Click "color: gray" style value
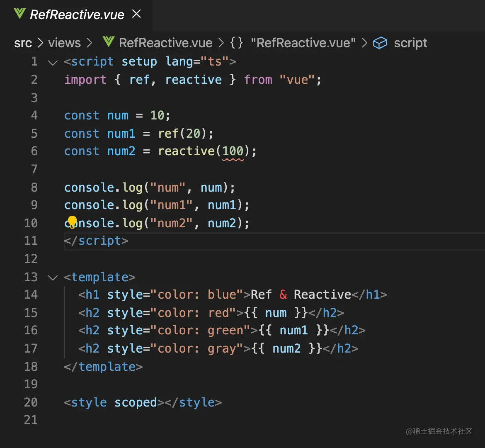Viewport: 485px width, 448px height. [197, 348]
